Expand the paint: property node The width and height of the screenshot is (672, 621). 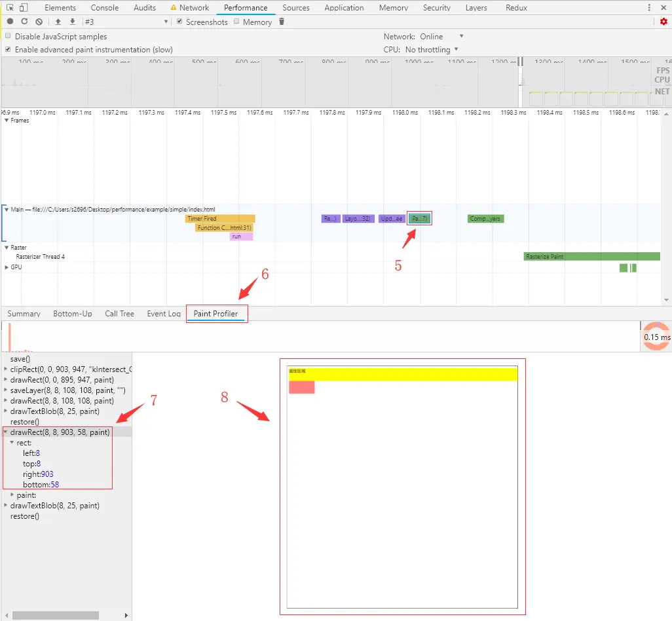pyautogui.click(x=12, y=495)
